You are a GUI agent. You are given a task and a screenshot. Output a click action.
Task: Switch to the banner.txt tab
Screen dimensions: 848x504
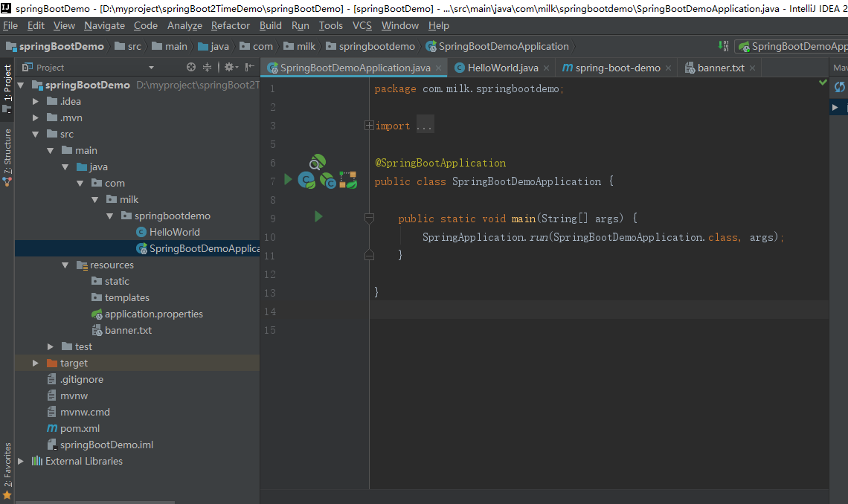720,68
